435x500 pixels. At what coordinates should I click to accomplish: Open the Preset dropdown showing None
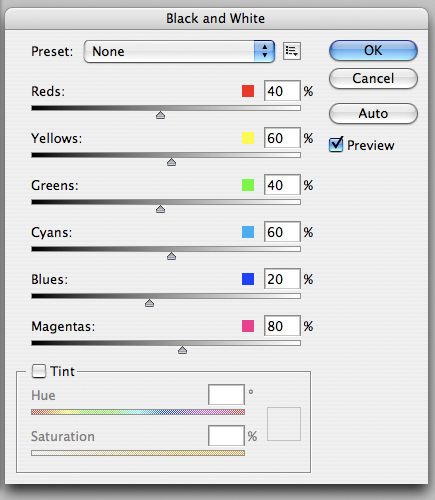(179, 51)
